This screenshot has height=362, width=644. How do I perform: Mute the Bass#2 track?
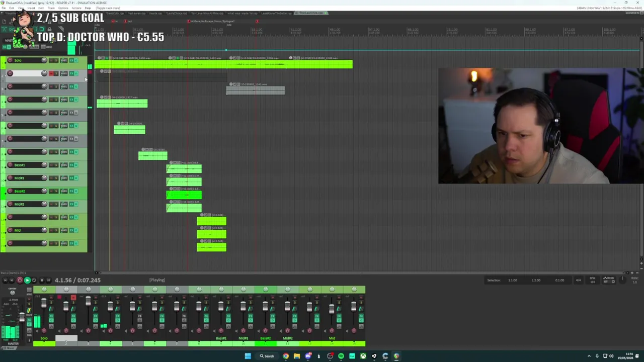[51, 191]
